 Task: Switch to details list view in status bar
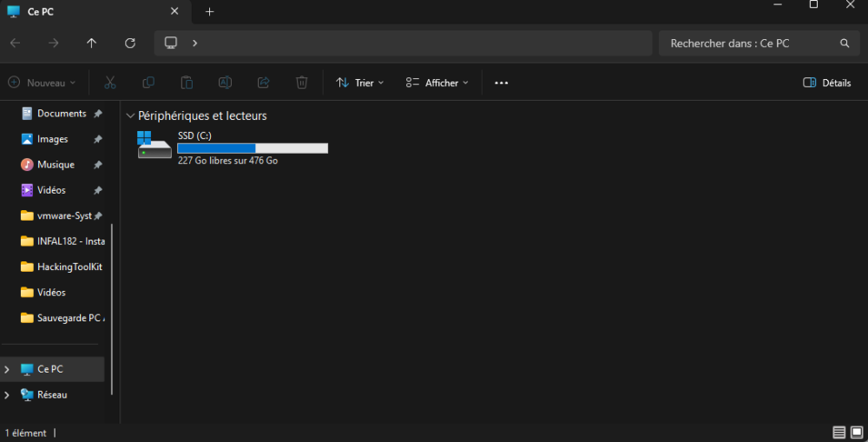[x=839, y=432]
